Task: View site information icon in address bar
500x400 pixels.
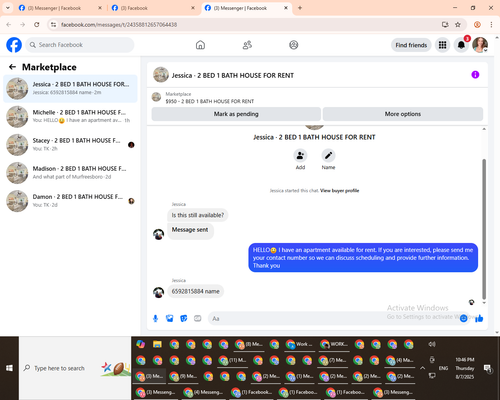Action: pyautogui.click(x=53, y=25)
